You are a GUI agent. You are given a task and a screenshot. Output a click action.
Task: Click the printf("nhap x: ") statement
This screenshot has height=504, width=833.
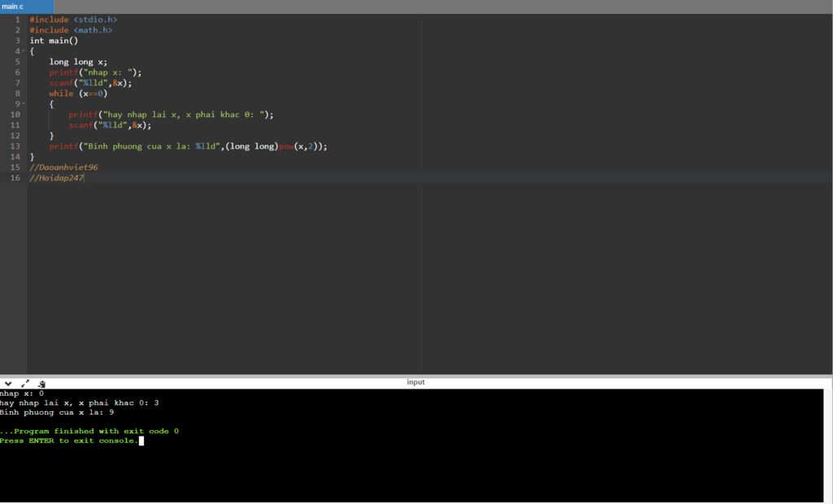pos(95,73)
